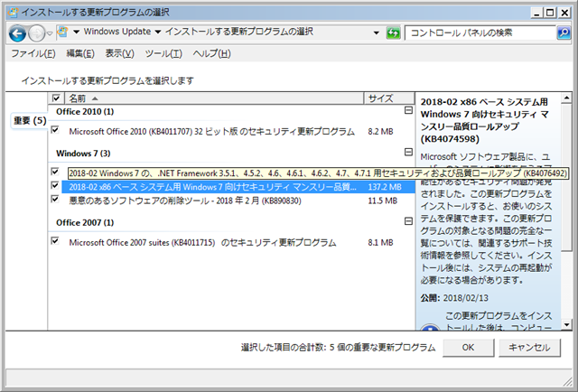Uncheck the .NET Framework KB4076492 update
The width and height of the screenshot is (578, 392).
click(x=55, y=172)
